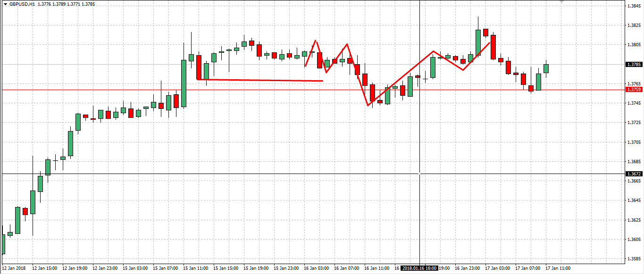
Task: Click the 1.3665 price axis label
Action: [634, 181]
